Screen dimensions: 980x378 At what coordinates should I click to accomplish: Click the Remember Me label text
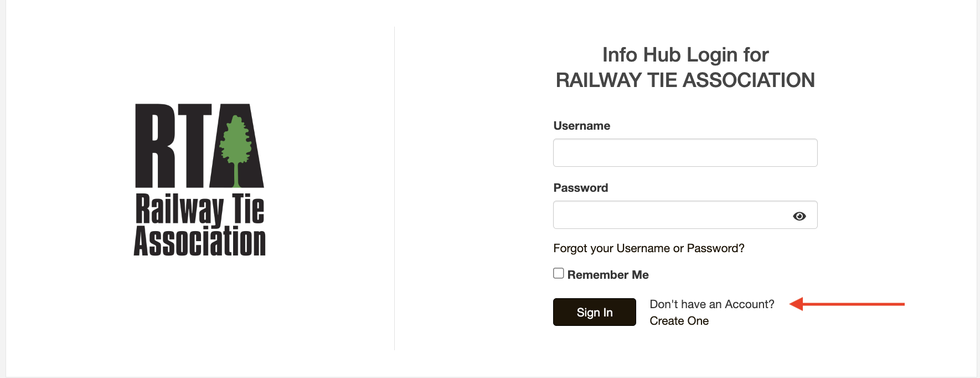click(608, 275)
